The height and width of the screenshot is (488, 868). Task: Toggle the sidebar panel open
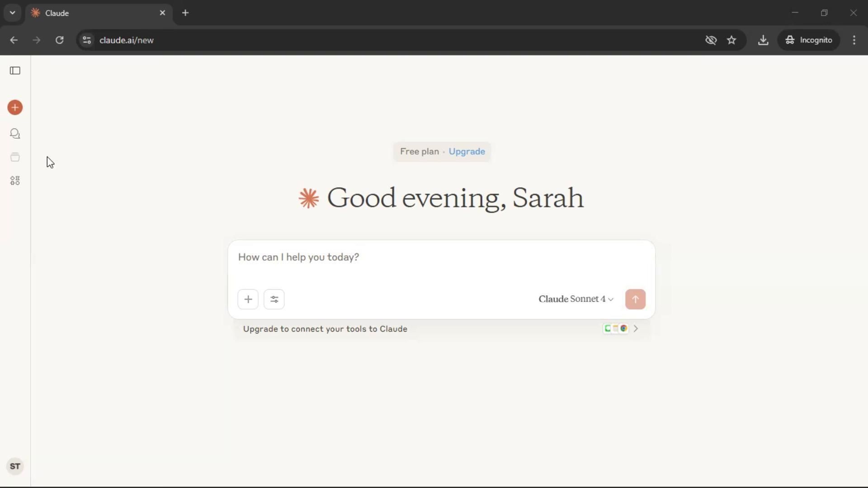click(15, 70)
